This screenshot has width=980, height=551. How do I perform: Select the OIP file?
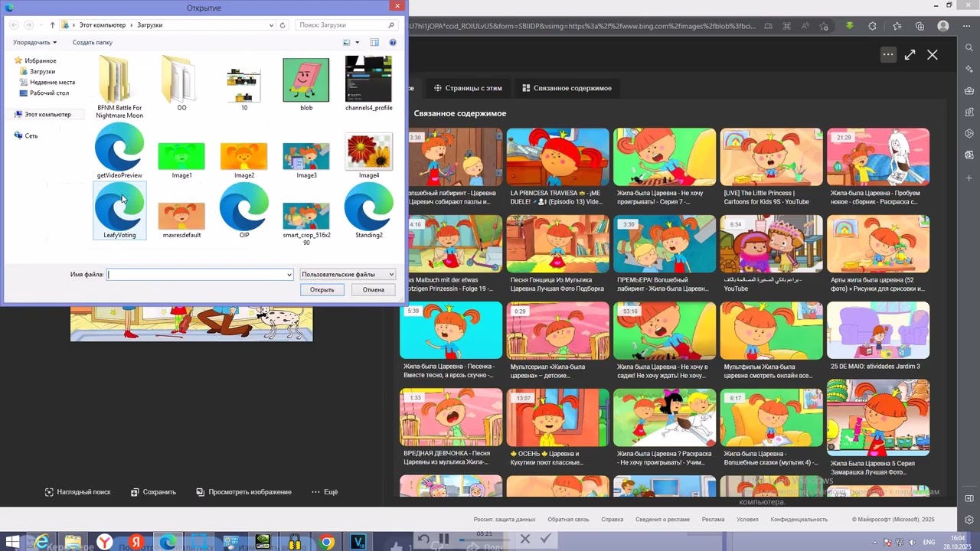[x=244, y=210]
